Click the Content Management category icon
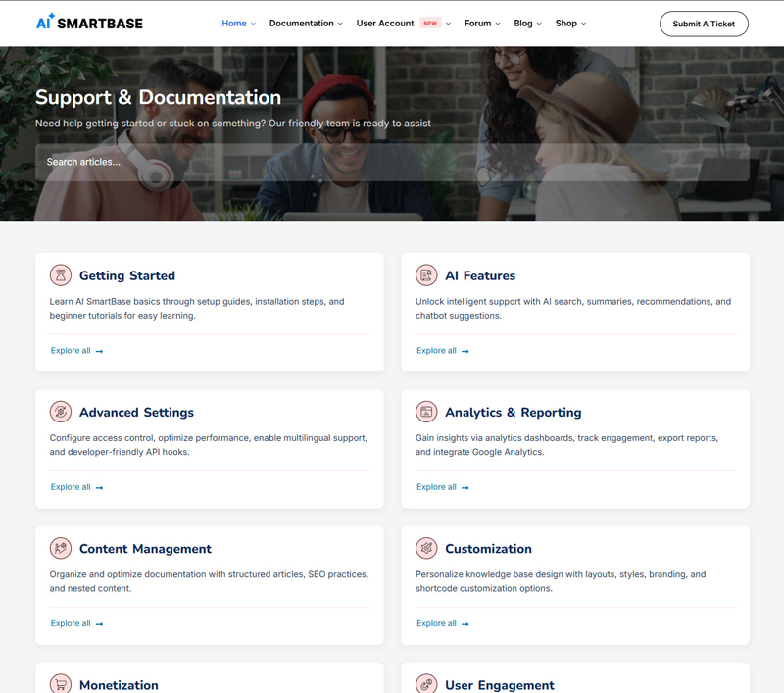 point(61,548)
